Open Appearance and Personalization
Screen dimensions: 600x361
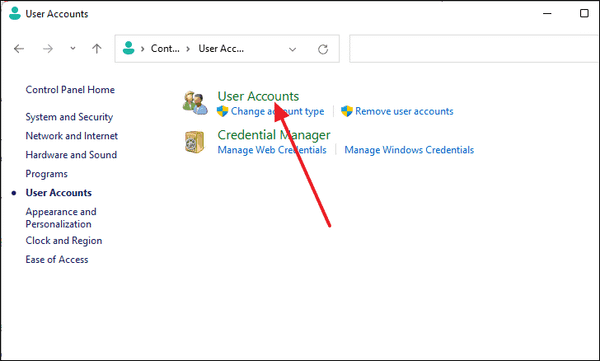[x=61, y=218]
